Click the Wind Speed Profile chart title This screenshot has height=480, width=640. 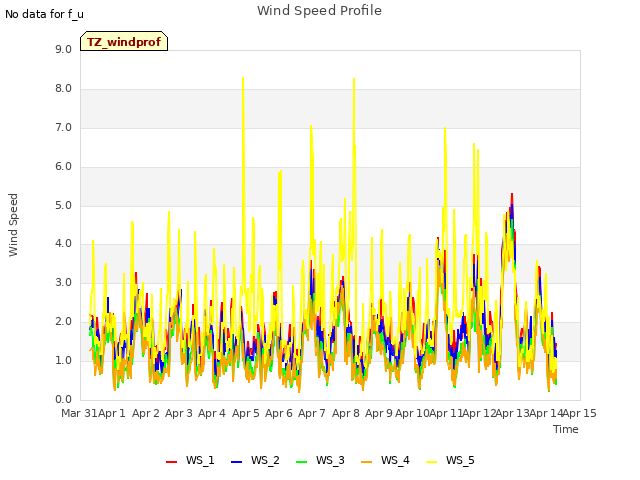tap(319, 11)
